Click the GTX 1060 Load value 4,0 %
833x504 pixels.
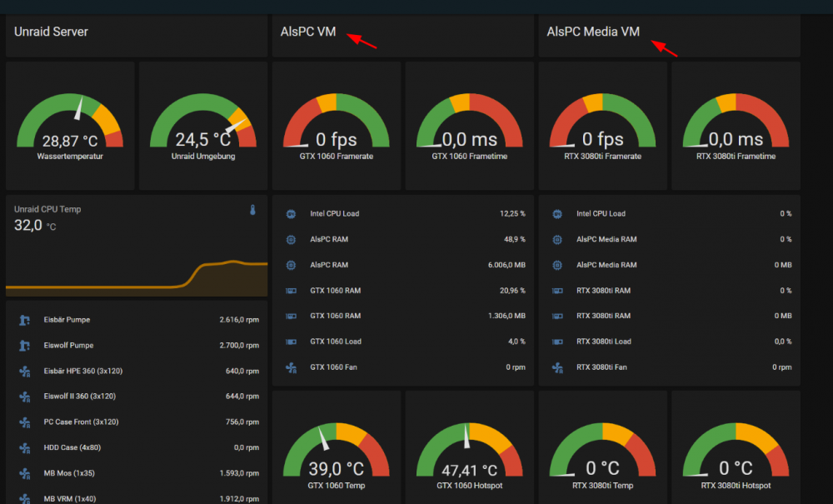(516, 342)
